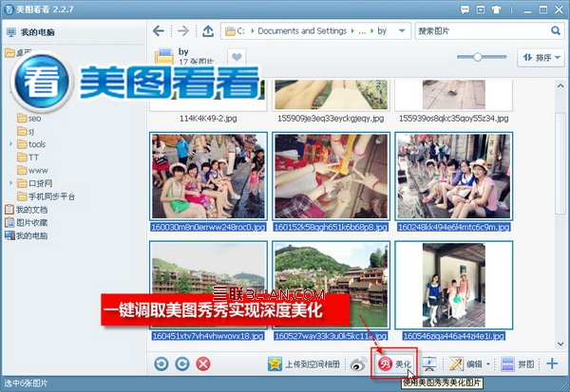This screenshot has width=570, height=392.
Task: Click the rotate clockwise icon
Action: tap(182, 364)
